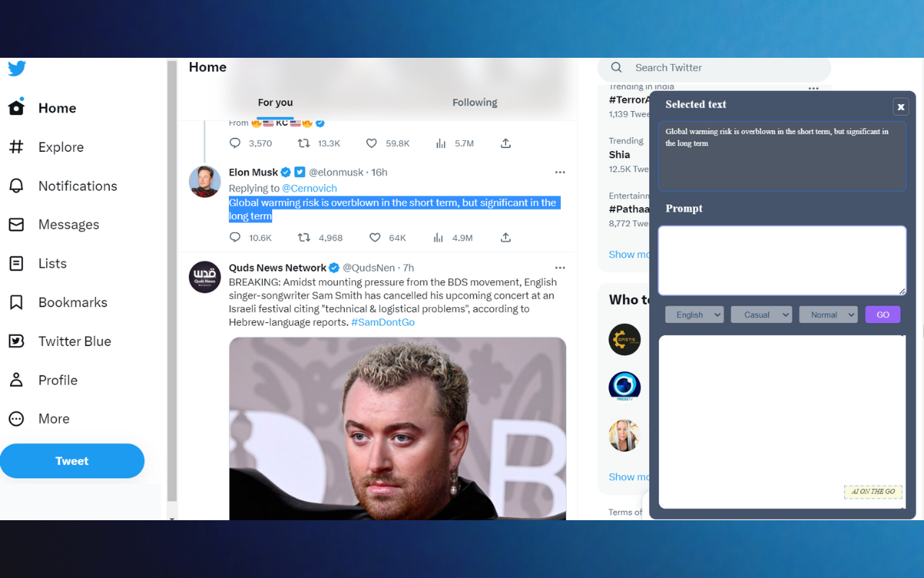This screenshot has width=924, height=578.
Task: Click the Twitter Blue sidebar item
Action: coord(60,341)
